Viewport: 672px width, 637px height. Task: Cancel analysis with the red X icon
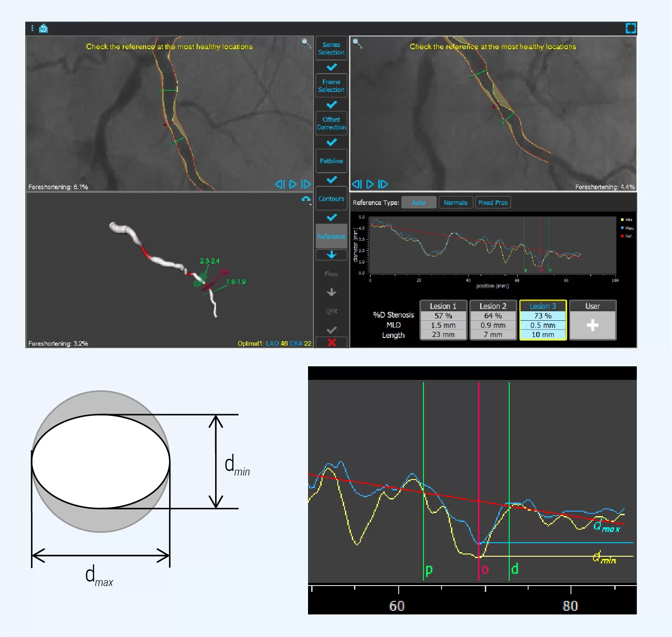pos(331,342)
